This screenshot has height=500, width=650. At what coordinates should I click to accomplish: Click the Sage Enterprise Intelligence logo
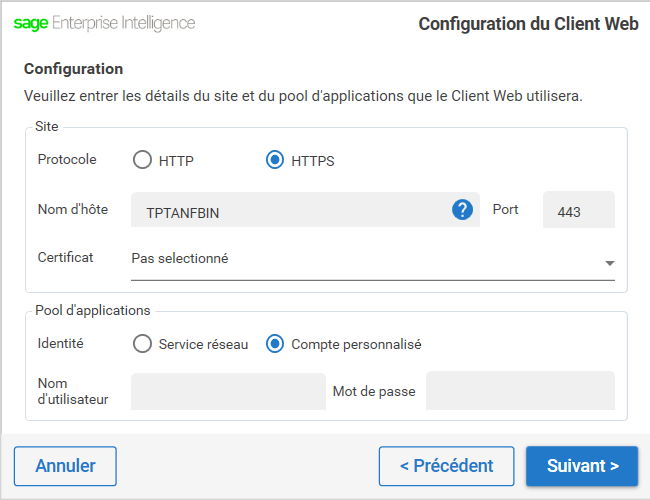pyautogui.click(x=104, y=23)
